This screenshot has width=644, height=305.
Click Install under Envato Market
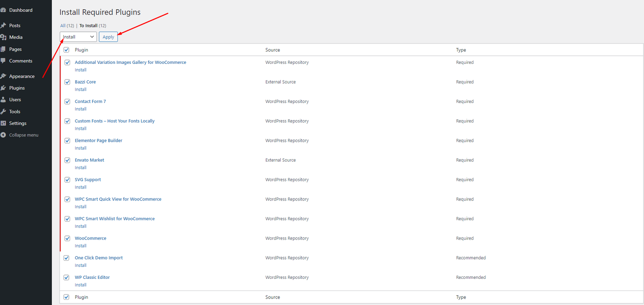[x=80, y=168]
